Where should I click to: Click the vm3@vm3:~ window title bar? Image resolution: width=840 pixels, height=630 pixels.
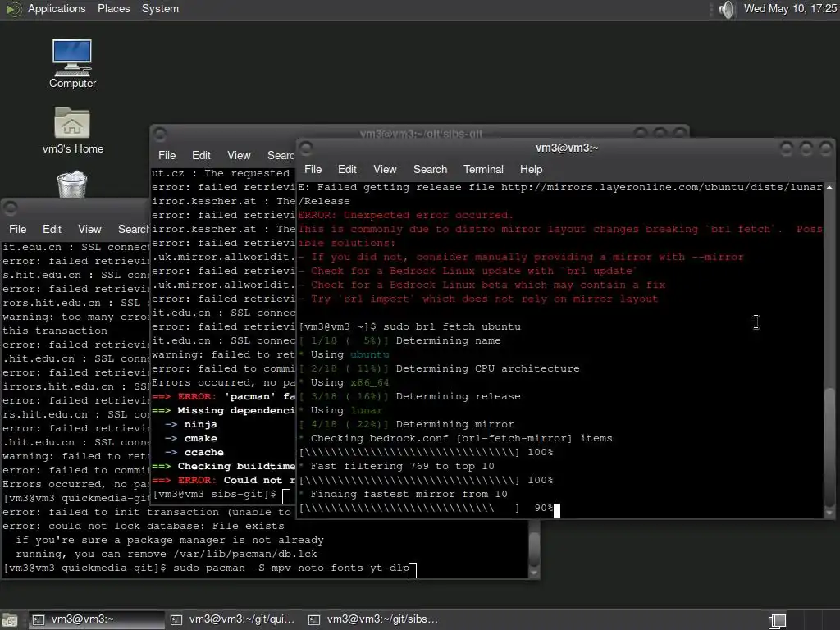coord(567,148)
